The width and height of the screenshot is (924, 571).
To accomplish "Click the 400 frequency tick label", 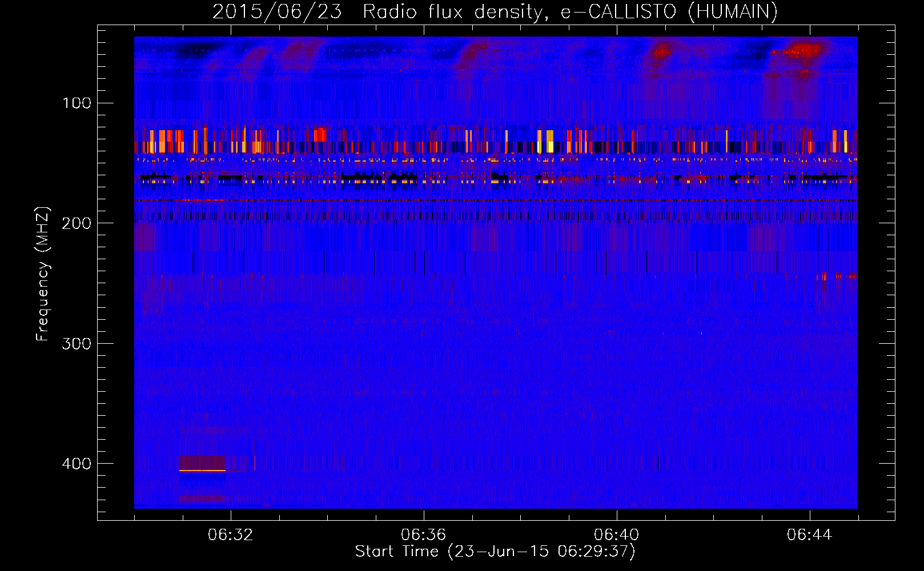I will click(77, 463).
